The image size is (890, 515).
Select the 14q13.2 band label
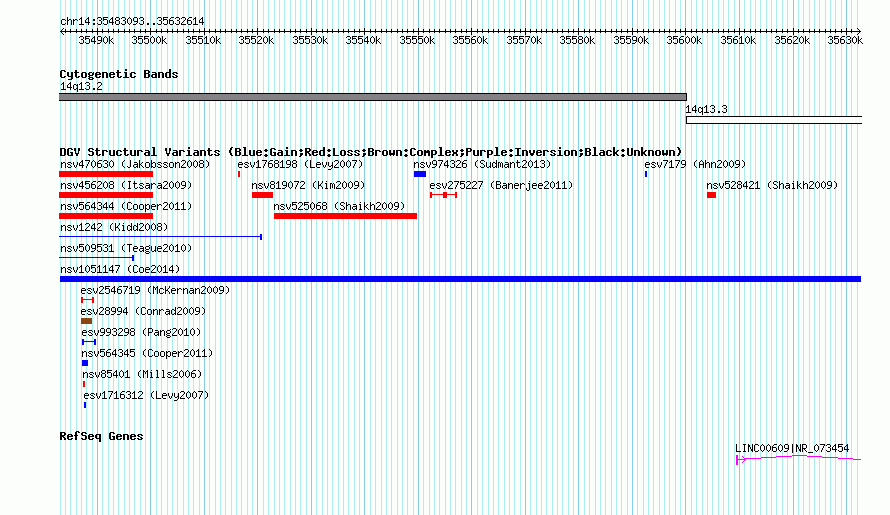(x=81, y=86)
